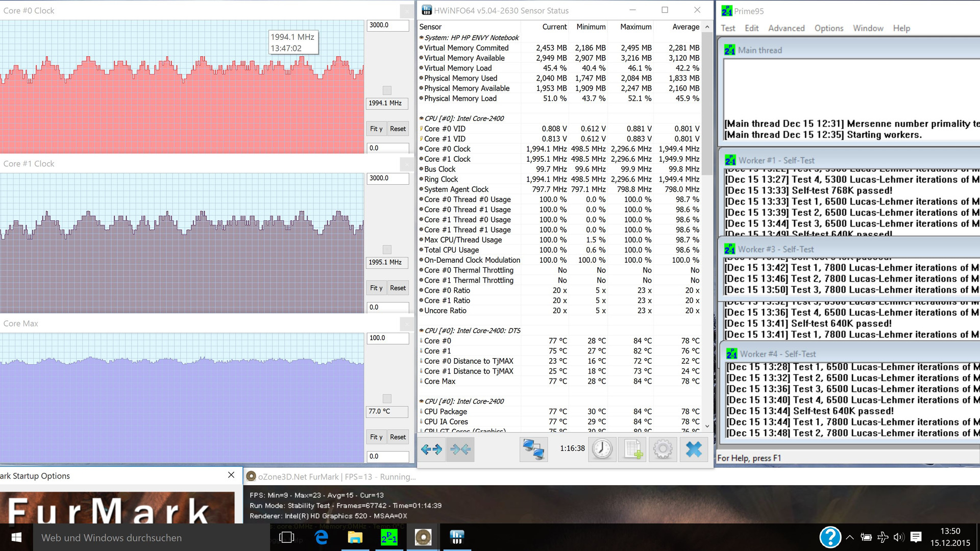Select the CPU Package temperature row
Viewport: 980px width, 551px height.
pos(559,411)
